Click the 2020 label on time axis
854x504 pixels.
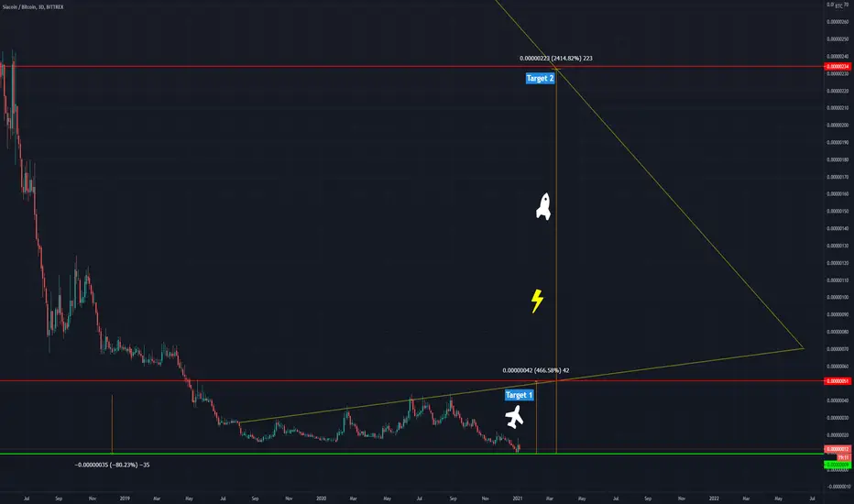322,498
